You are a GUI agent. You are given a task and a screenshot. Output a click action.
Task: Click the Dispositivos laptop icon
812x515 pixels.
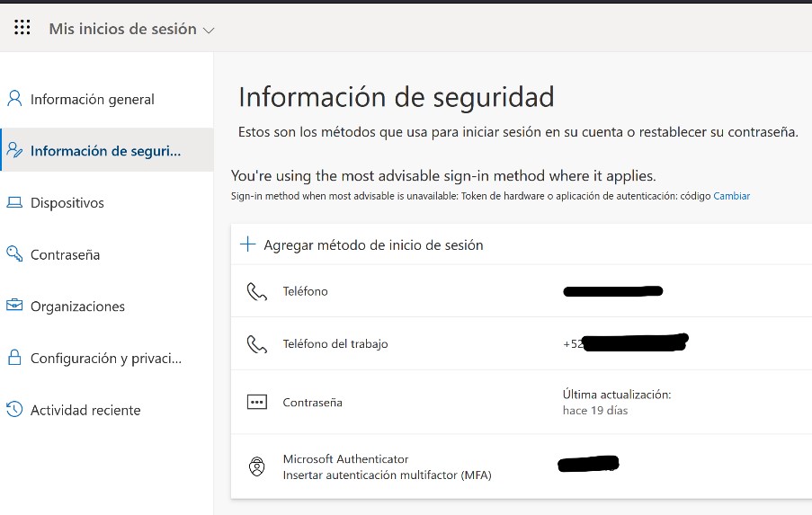[14, 203]
